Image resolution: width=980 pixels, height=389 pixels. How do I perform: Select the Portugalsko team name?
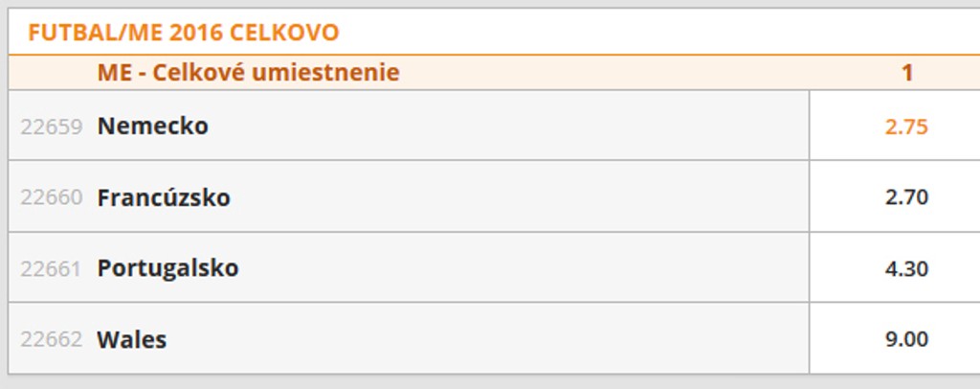pyautogui.click(x=167, y=268)
